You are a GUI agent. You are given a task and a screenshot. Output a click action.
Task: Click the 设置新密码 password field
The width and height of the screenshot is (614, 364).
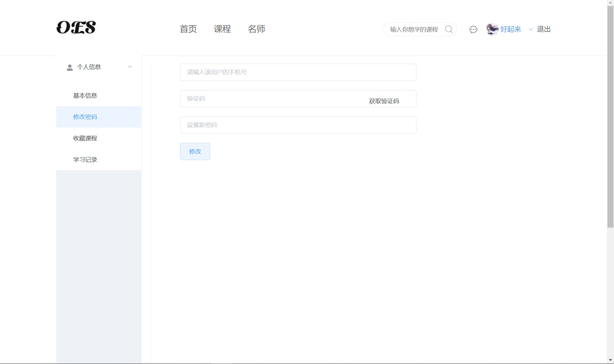[x=298, y=125]
